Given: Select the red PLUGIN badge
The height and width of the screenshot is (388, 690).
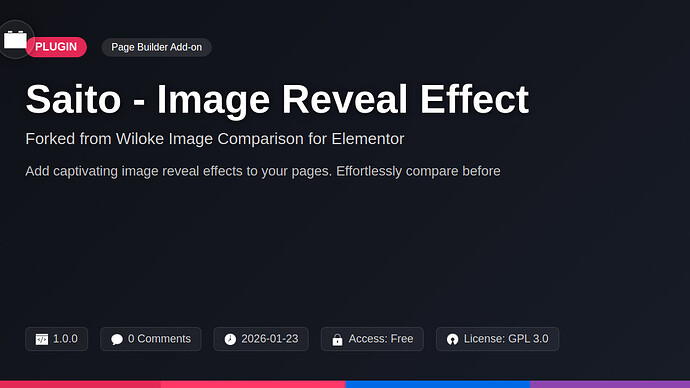Looking at the screenshot, I should [56, 47].
